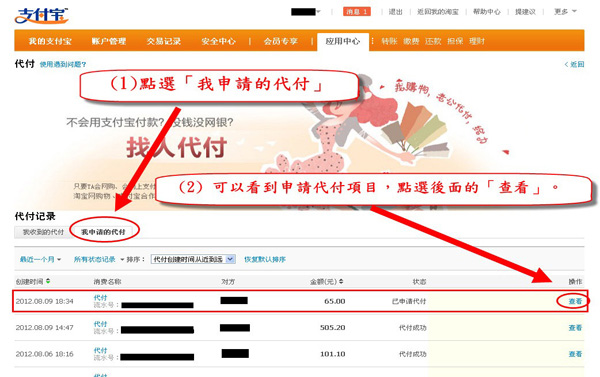600x377 pixels.
Task: Select date 2012.08.06 18:16 cell
Action: pos(44,354)
